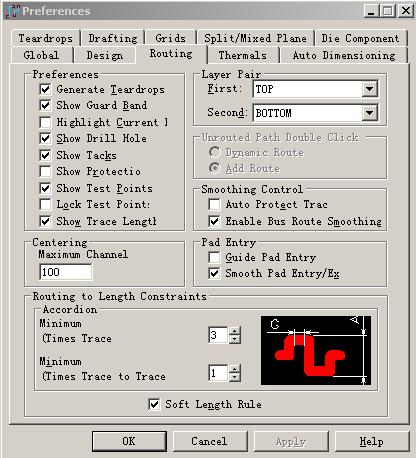This screenshot has height=458, width=416.
Task: Enable Auto Protect Traces checkbox
Action: pos(214,204)
